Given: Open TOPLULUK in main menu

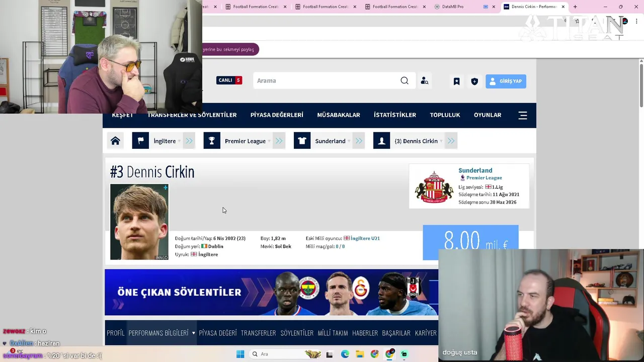Looking at the screenshot, I should (445, 115).
